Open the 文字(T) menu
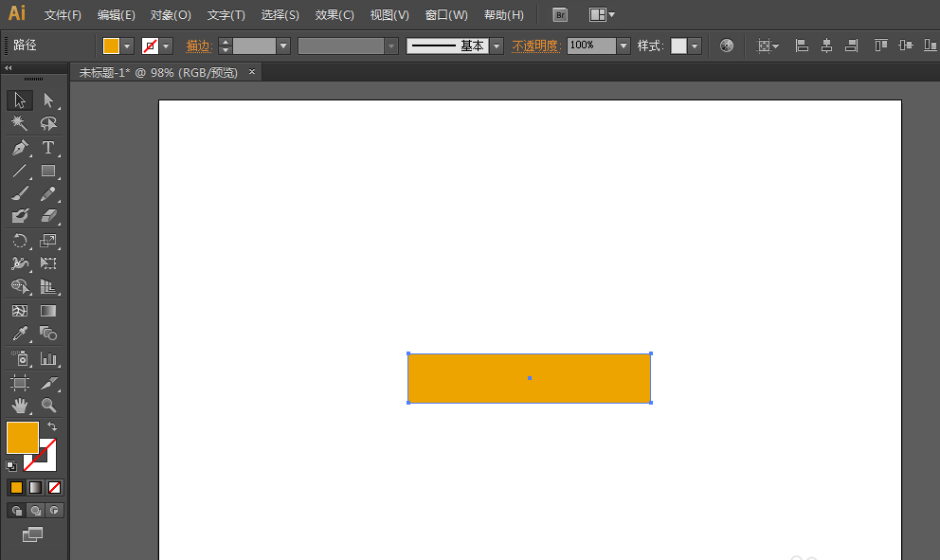 pyautogui.click(x=226, y=15)
